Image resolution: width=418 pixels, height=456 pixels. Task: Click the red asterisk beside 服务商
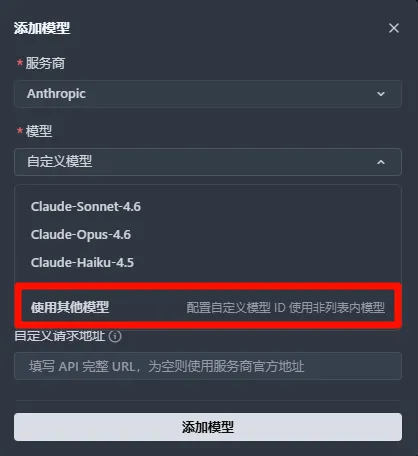click(20, 62)
